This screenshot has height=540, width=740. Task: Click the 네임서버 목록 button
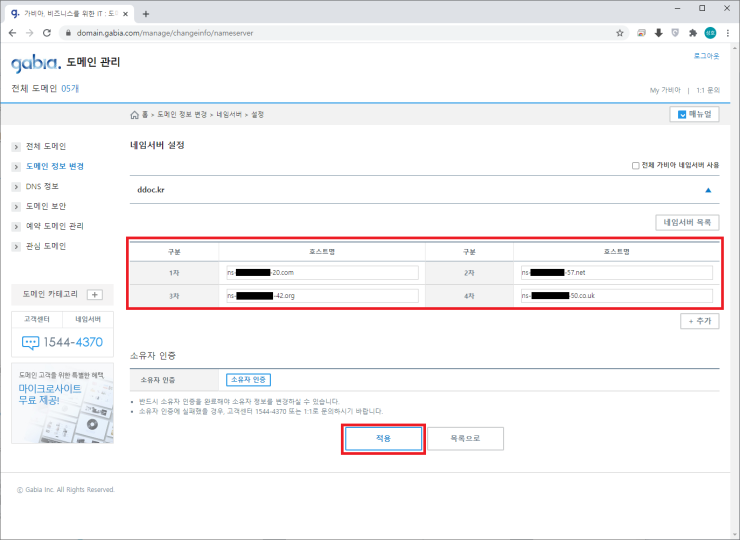[x=685, y=222]
